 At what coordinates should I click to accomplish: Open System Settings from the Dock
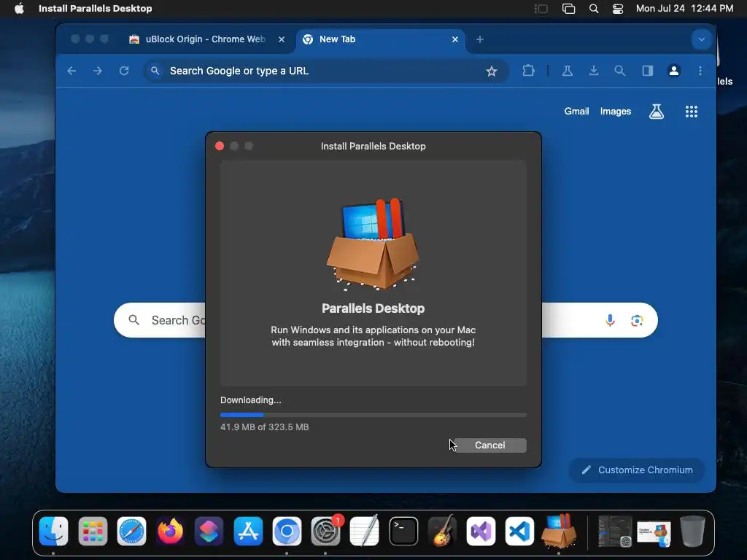(326, 531)
